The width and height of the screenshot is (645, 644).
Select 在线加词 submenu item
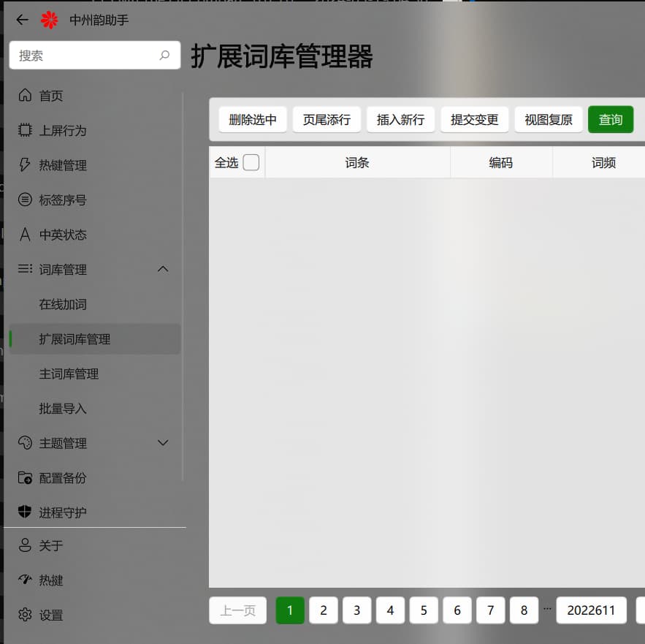pos(63,304)
